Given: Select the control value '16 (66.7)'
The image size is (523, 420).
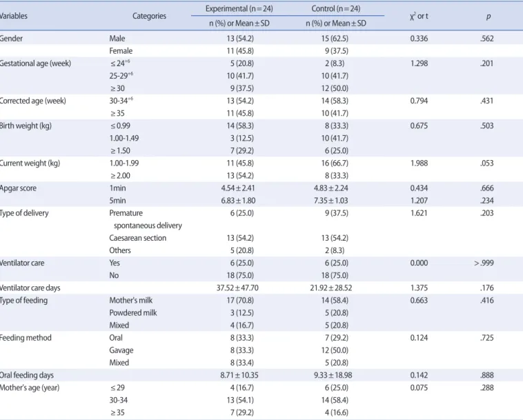Looking at the screenshot, I should (x=335, y=163).
